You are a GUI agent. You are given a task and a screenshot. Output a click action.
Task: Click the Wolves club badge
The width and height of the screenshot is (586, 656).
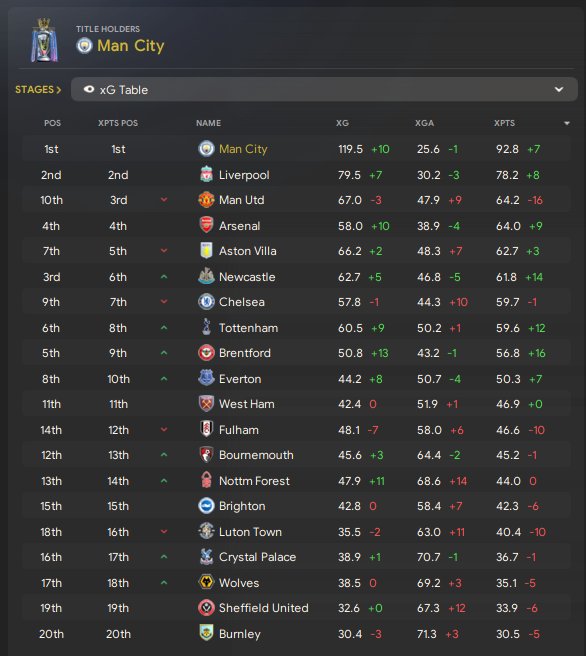pyautogui.click(x=206, y=582)
